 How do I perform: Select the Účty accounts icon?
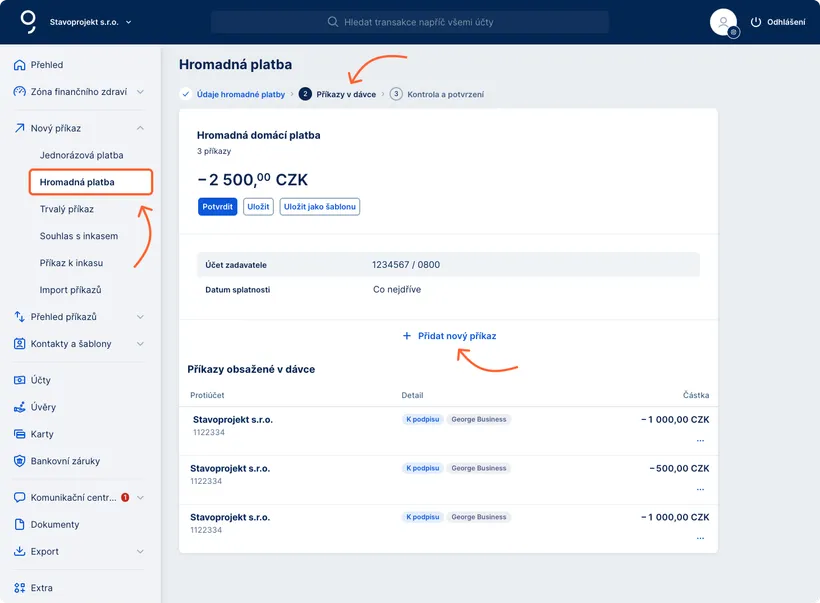point(18,380)
